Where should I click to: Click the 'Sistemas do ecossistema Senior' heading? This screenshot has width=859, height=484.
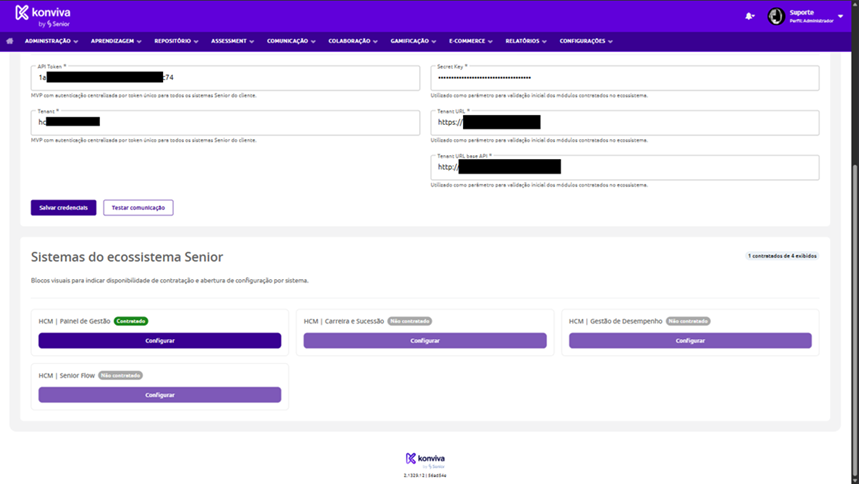click(x=127, y=257)
